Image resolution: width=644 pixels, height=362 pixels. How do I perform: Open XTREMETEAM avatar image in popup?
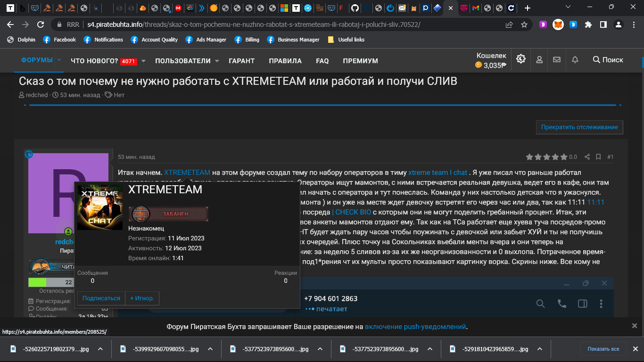(100, 207)
